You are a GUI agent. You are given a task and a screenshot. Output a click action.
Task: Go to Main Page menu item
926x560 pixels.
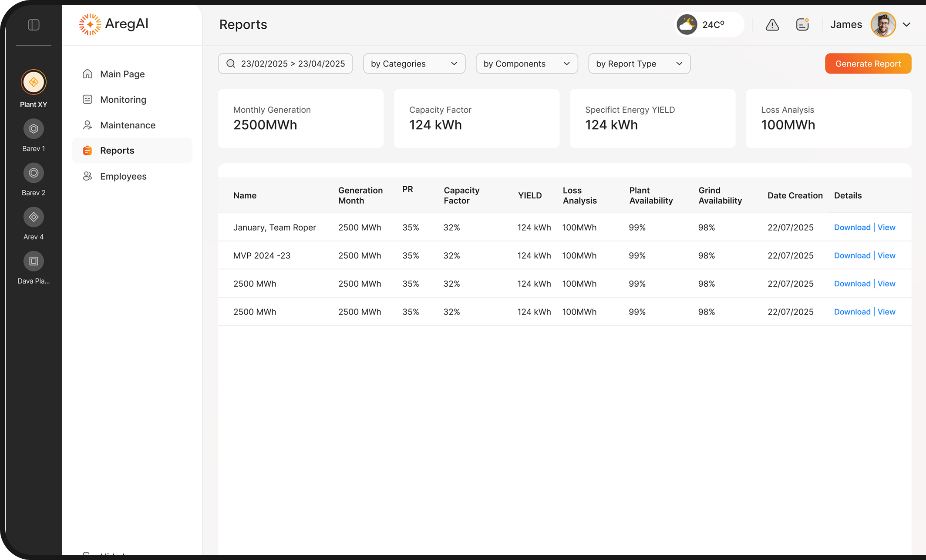click(122, 74)
